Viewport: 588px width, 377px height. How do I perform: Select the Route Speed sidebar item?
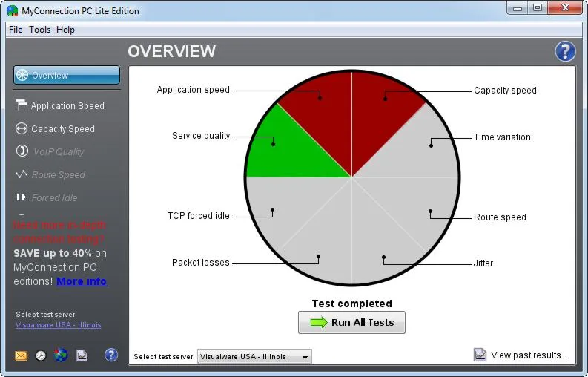click(x=58, y=174)
